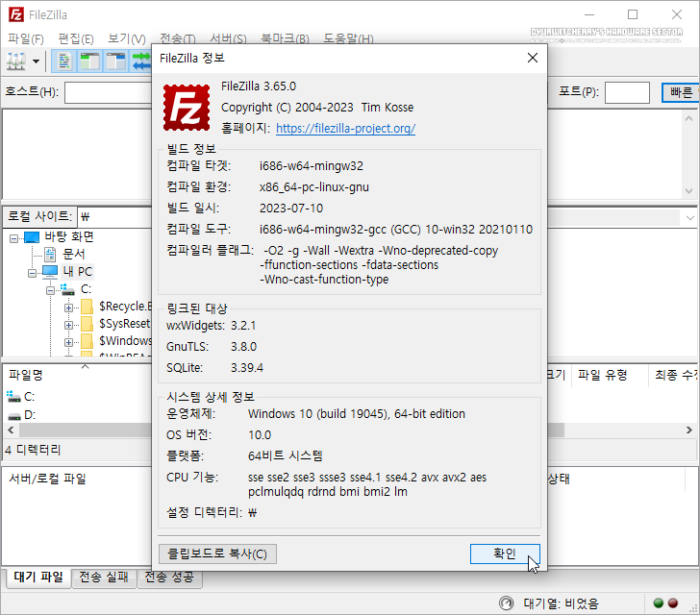Image resolution: width=700 pixels, height=615 pixels.
Task: Open the 편집(E) menu
Action: (76, 38)
